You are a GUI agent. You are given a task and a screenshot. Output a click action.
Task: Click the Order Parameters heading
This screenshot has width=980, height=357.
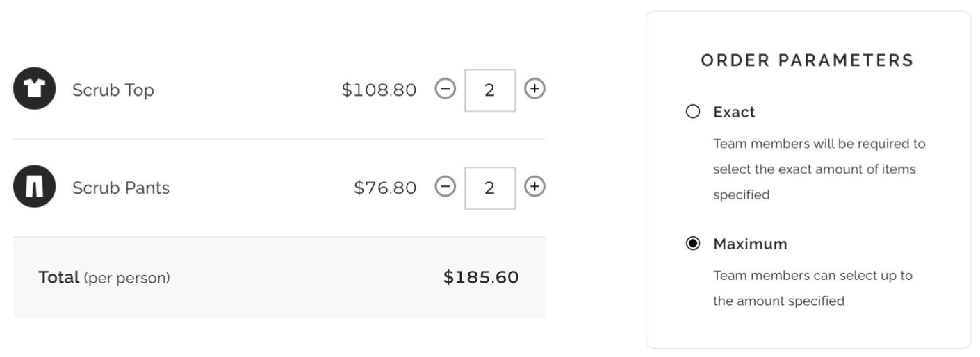pos(808,60)
